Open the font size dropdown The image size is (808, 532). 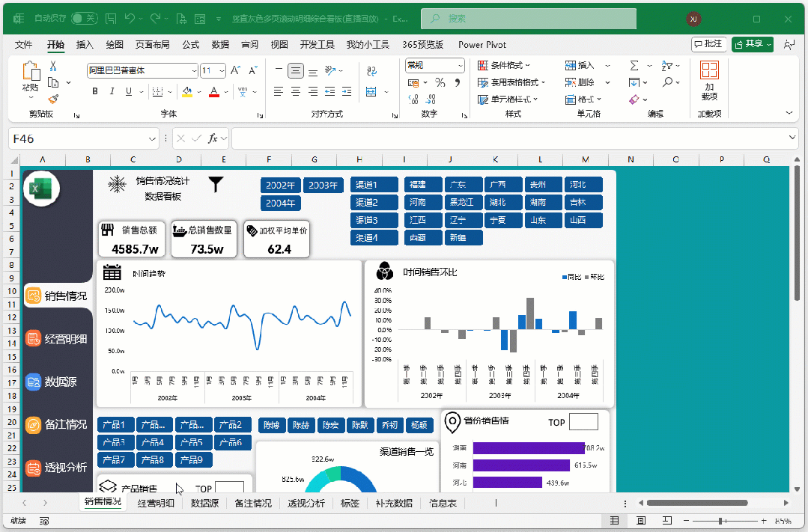[x=222, y=70]
